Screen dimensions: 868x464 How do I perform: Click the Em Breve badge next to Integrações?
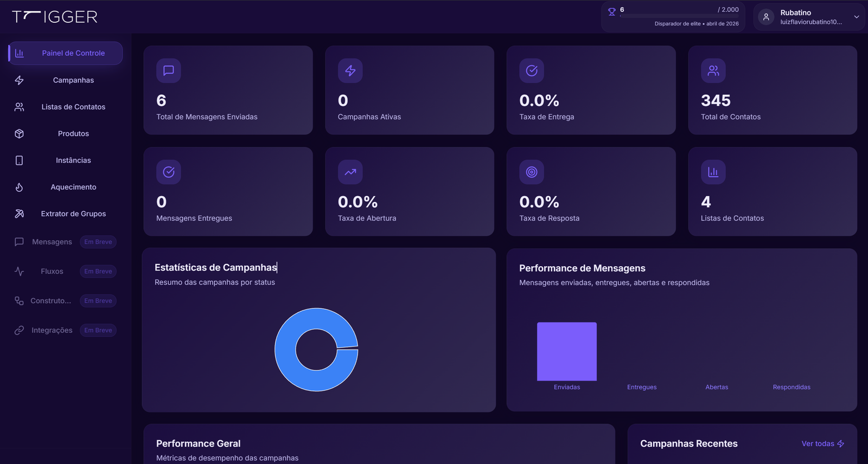coord(98,330)
